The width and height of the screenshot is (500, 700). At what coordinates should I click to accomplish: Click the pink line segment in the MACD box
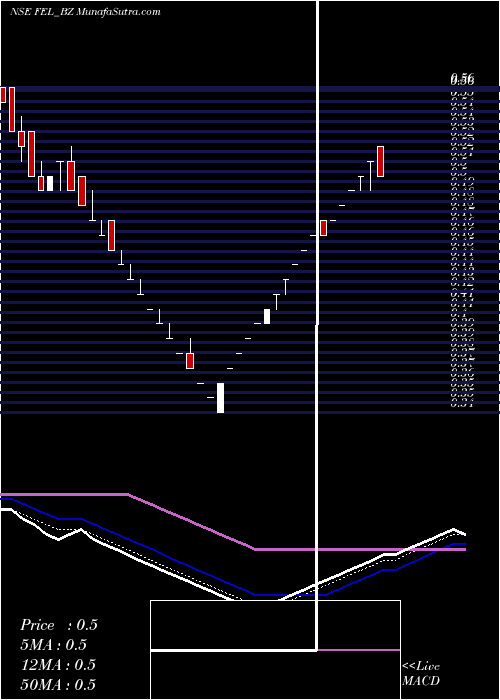[x=358, y=650]
